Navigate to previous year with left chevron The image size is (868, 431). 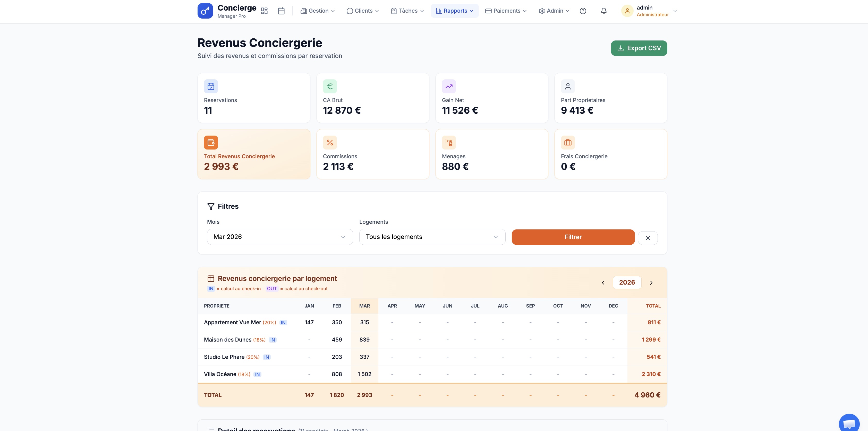pos(603,283)
